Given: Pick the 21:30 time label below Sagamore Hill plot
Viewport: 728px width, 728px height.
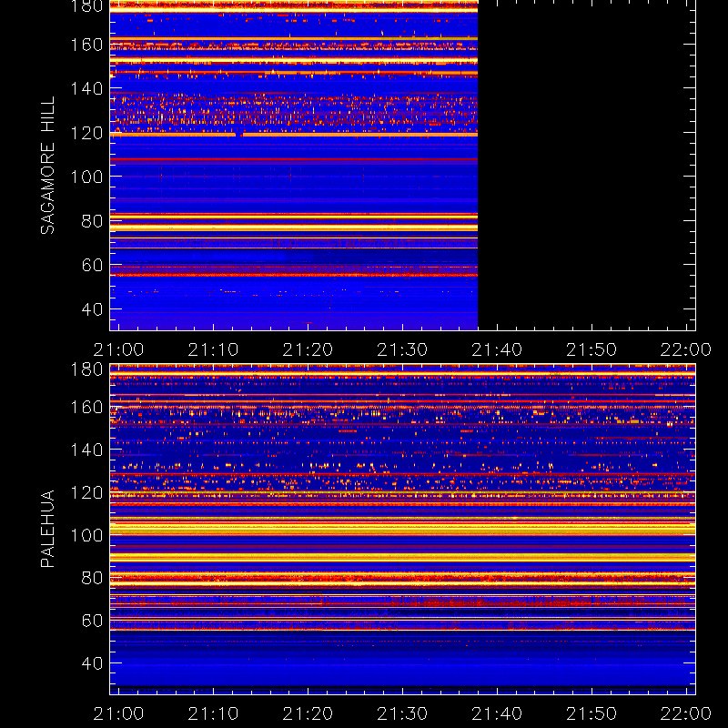Looking at the screenshot, I should click(402, 349).
